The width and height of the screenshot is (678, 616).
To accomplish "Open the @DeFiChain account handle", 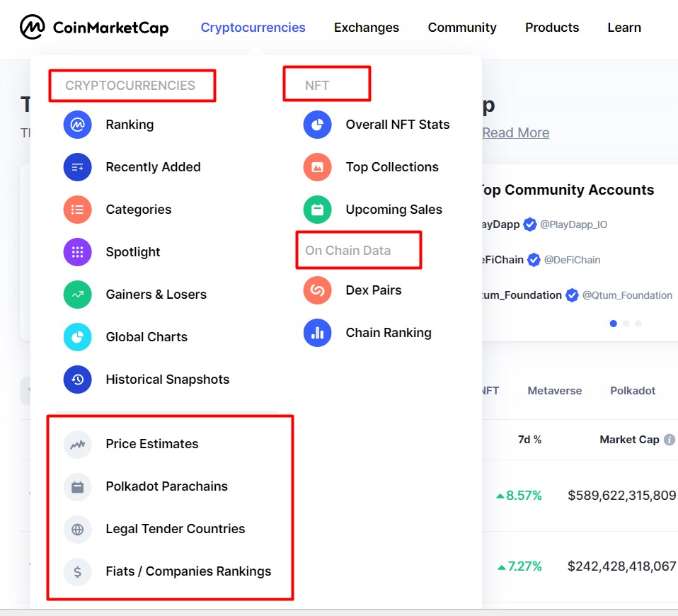I will pyautogui.click(x=572, y=260).
